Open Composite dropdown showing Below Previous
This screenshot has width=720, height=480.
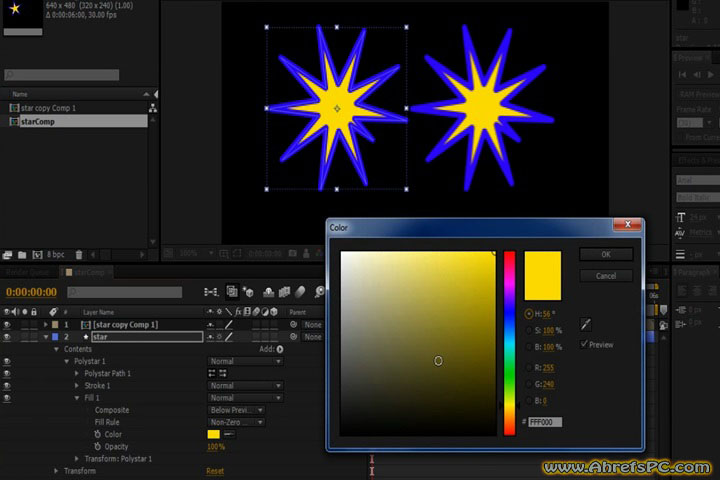[237, 410]
